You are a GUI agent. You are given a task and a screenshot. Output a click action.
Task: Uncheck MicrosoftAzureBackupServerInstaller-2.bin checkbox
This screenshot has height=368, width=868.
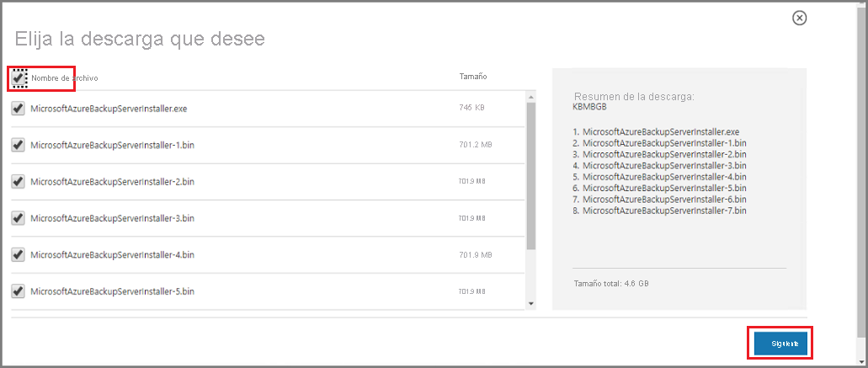(x=19, y=182)
